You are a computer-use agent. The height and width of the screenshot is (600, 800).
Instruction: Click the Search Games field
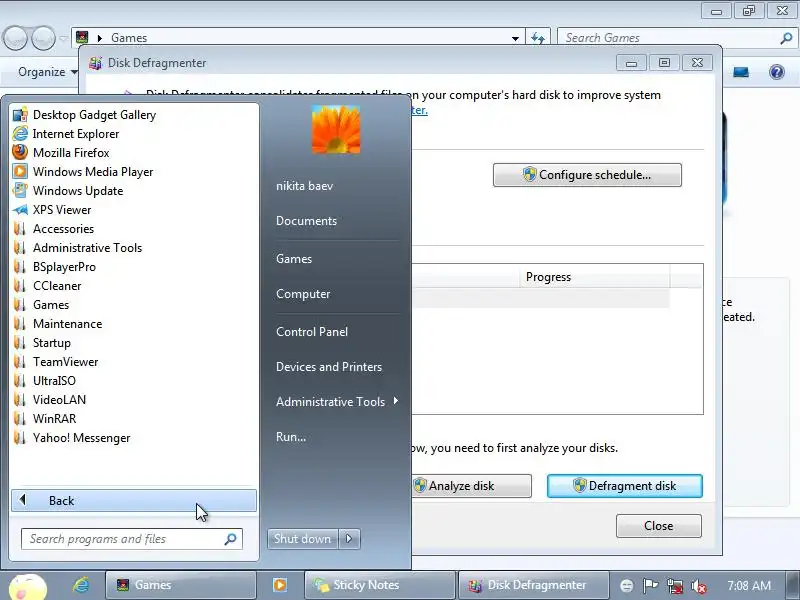pos(676,38)
